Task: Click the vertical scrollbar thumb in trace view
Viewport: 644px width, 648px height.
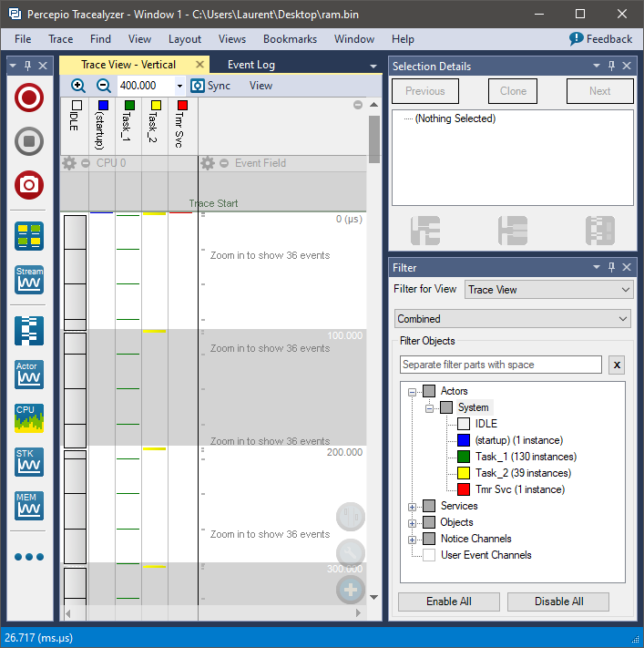Action: [374, 139]
